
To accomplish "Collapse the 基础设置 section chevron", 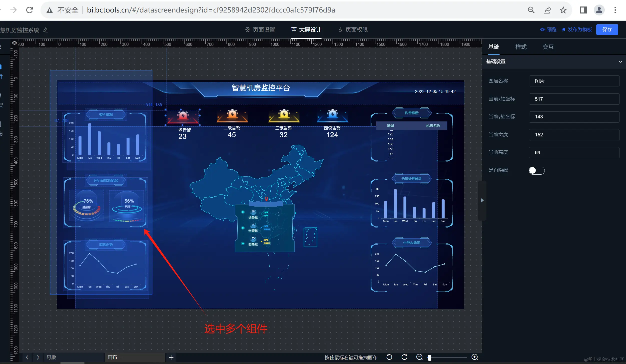I will [x=620, y=61].
